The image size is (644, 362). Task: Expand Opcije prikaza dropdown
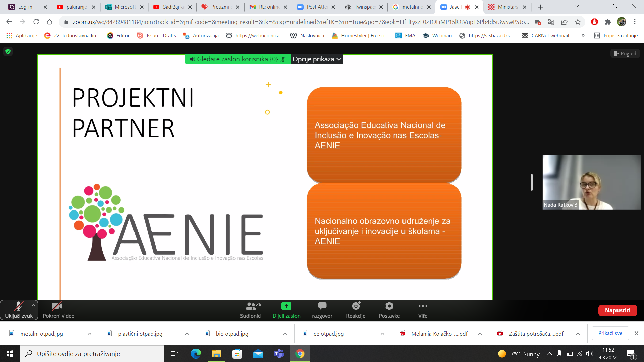point(317,59)
